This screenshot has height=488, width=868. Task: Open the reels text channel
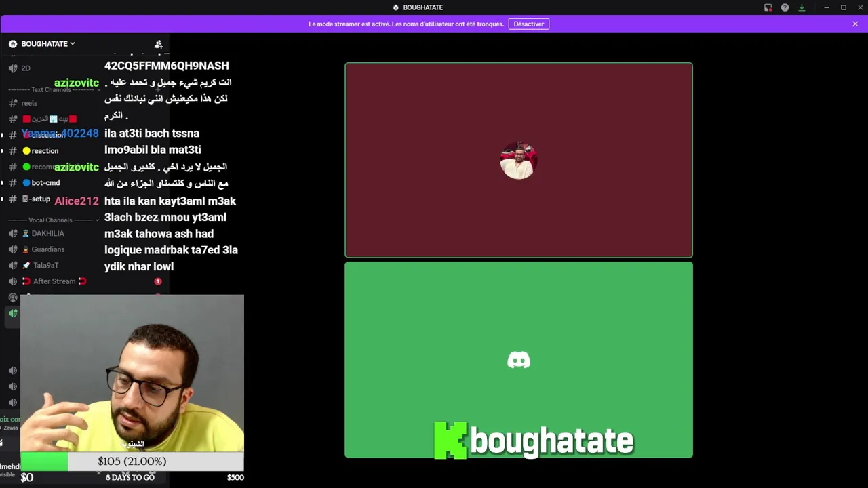[x=29, y=103]
